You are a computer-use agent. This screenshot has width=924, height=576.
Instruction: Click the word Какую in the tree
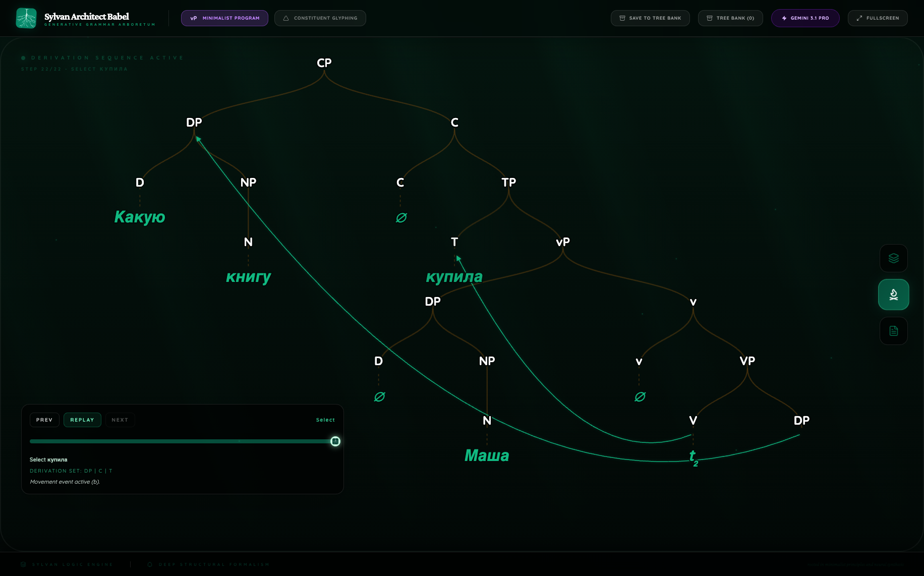(x=140, y=217)
